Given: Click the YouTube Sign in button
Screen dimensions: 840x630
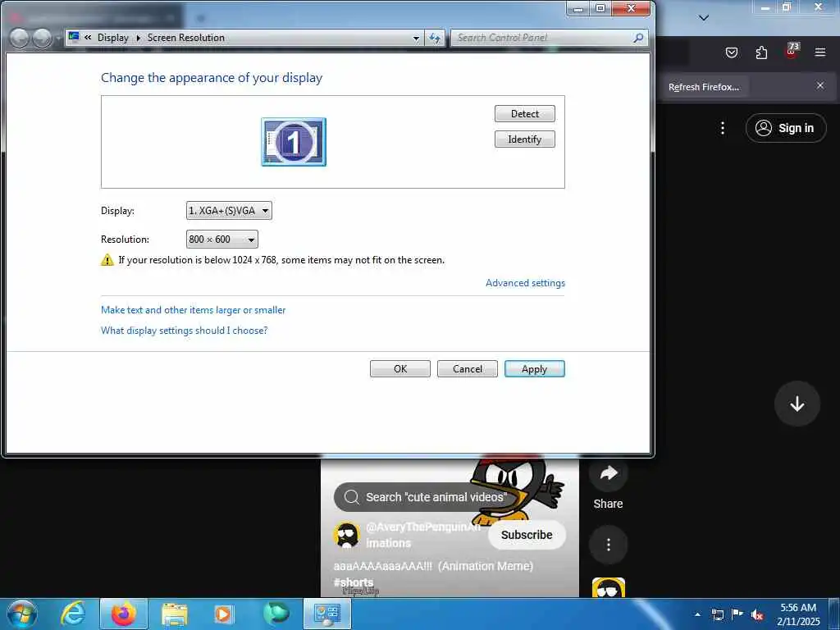Looking at the screenshot, I should [786, 128].
